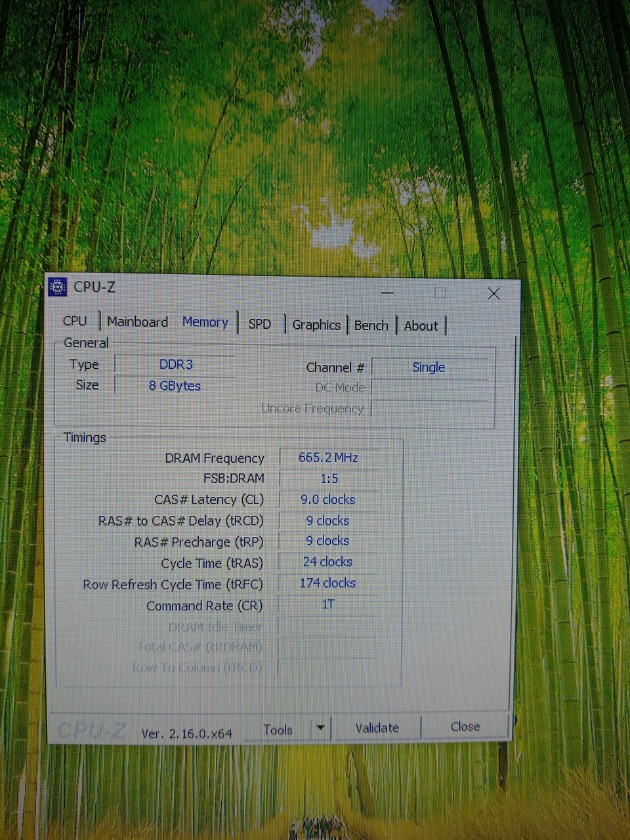
Task: Minimize the CPU-Z window
Action: click(387, 293)
